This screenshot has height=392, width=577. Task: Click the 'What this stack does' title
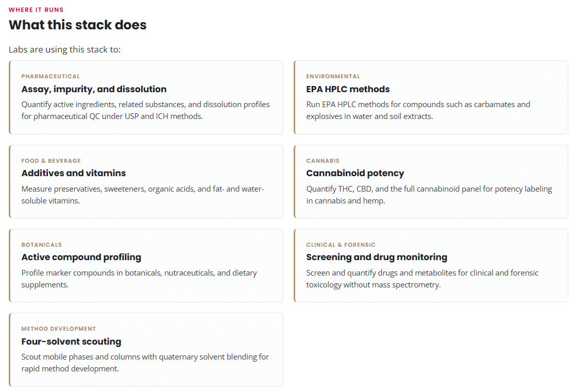(x=78, y=25)
